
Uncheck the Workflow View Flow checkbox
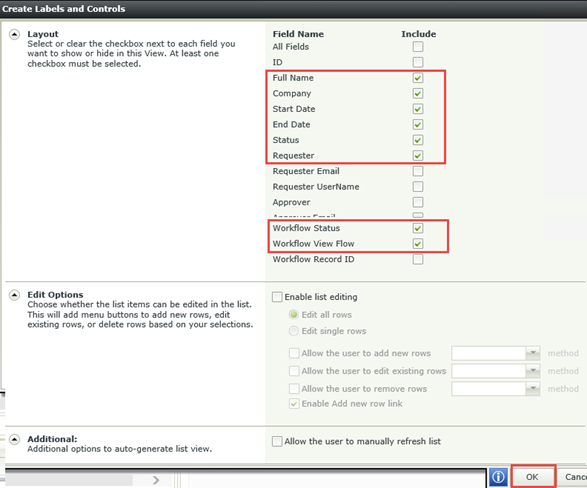click(x=418, y=244)
